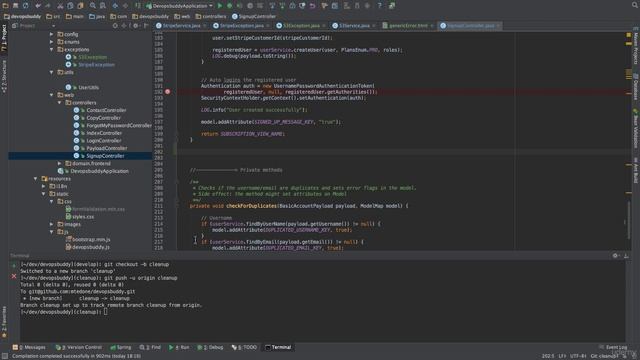This screenshot has height=360, width=640.
Task: Open the DevopsbuddyApplication run configuration dropdown
Action: (x=180, y=6)
